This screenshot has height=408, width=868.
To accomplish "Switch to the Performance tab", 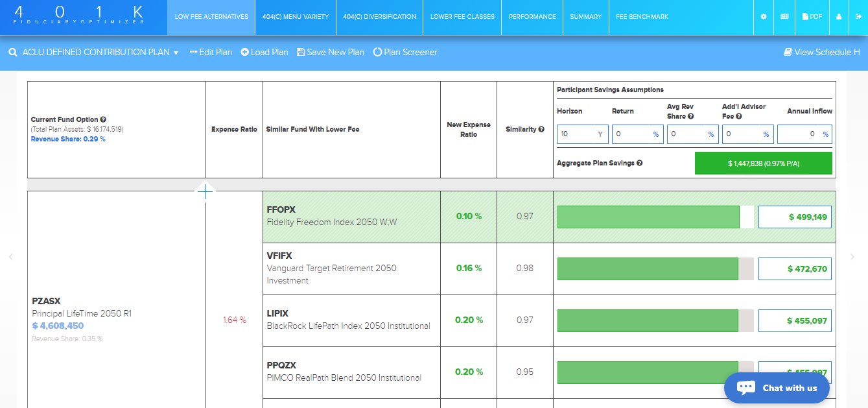I will [532, 17].
